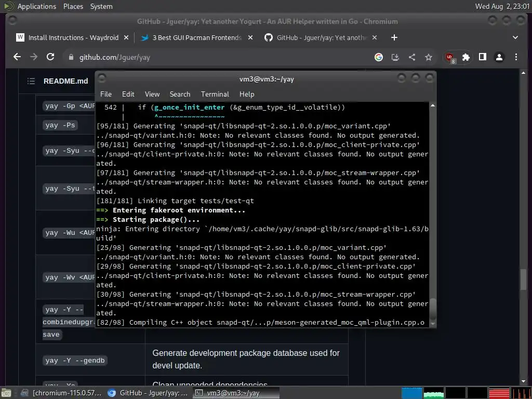Open the System menu
The width and height of the screenshot is (532, 399).
101,6
